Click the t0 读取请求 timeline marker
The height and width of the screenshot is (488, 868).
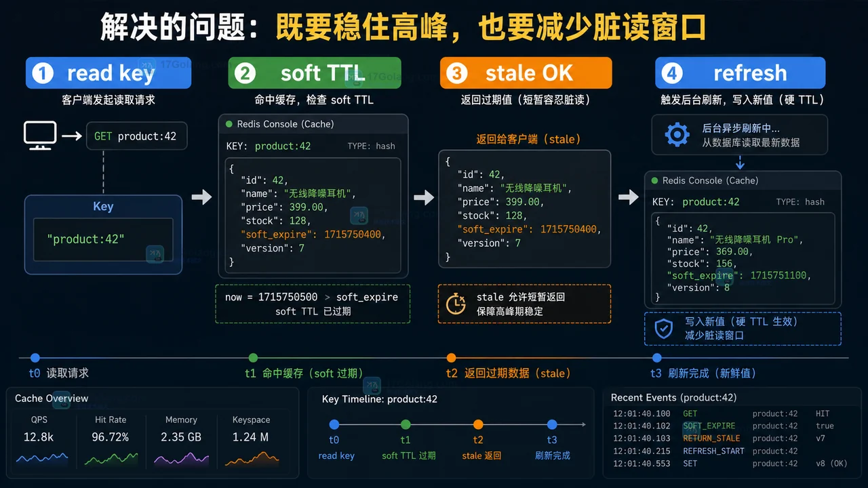click(x=35, y=358)
